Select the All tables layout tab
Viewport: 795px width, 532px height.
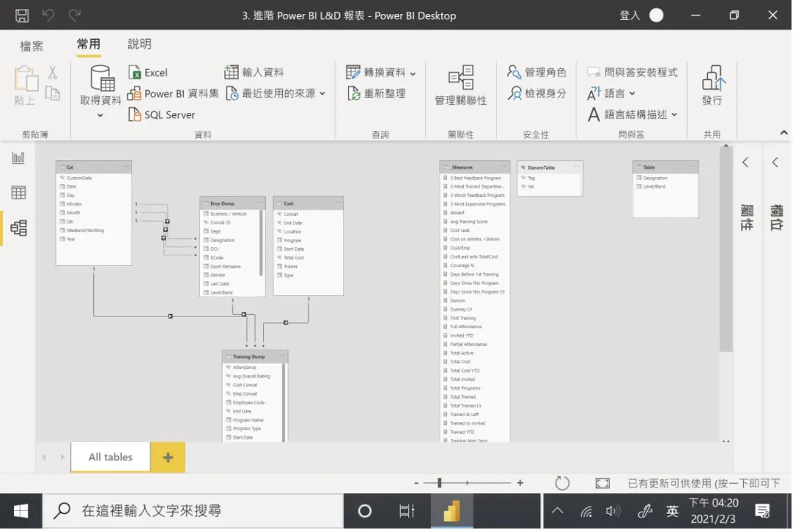point(111,457)
